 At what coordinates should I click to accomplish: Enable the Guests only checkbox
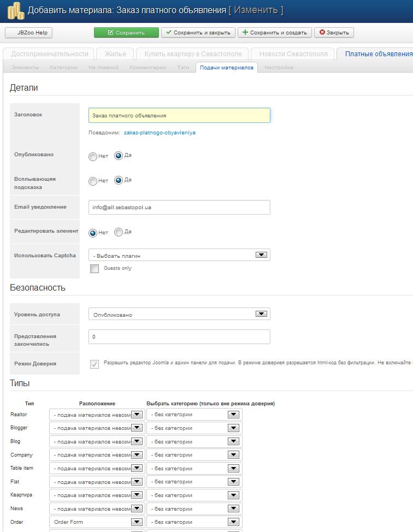coord(95,269)
